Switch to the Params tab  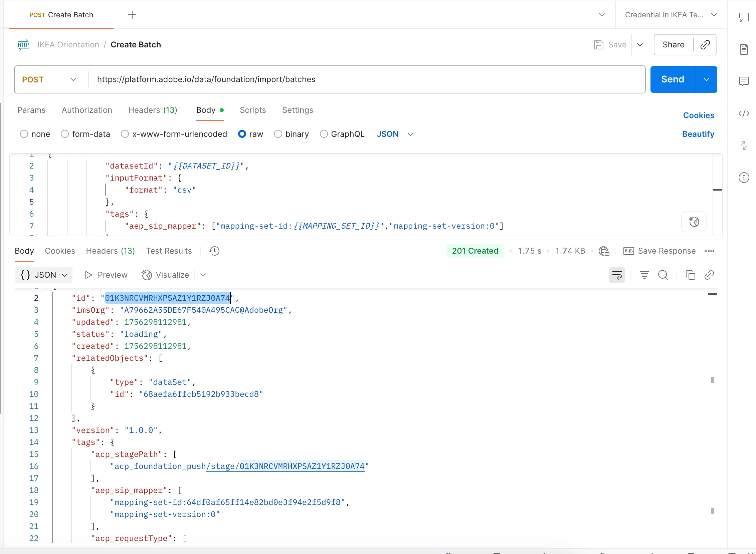31,110
